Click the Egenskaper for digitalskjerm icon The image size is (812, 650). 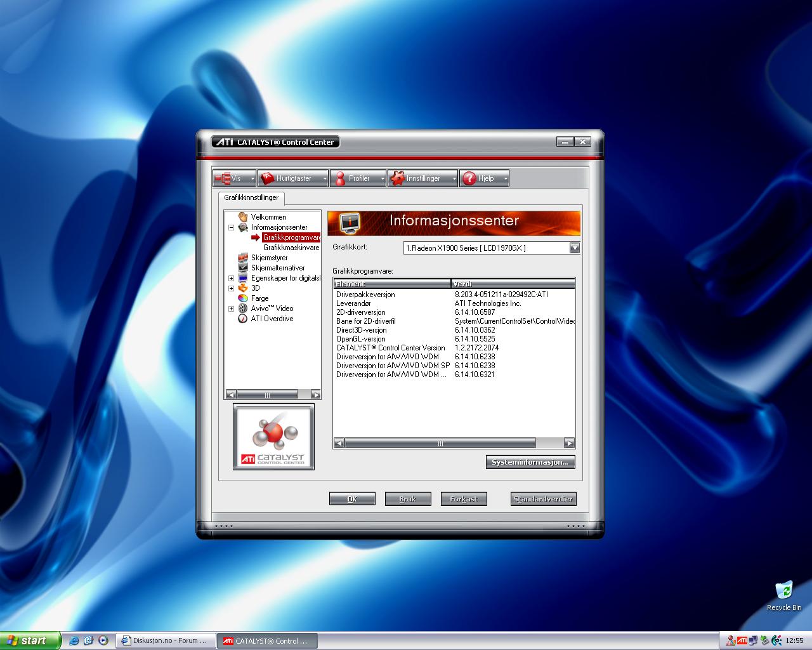[x=242, y=278]
